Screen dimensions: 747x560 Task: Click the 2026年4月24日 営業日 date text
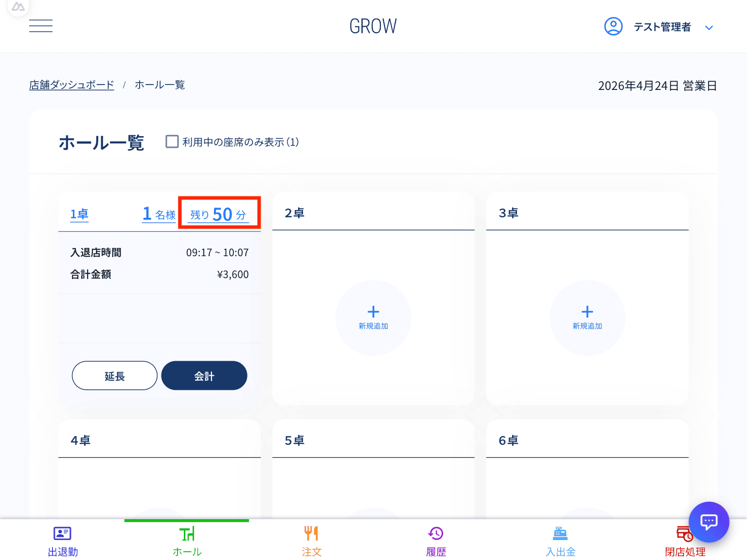click(x=658, y=86)
